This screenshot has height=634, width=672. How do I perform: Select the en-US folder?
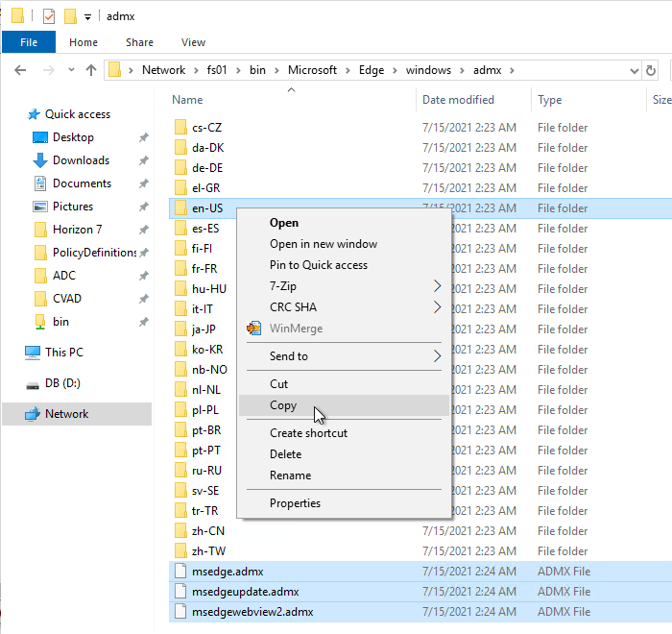coord(207,208)
